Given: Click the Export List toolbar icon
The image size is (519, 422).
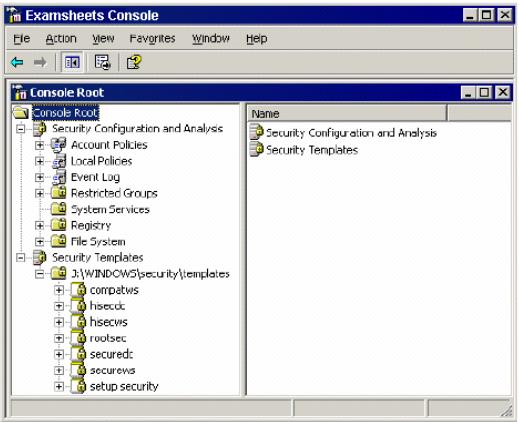Looking at the screenshot, I should 102,62.
